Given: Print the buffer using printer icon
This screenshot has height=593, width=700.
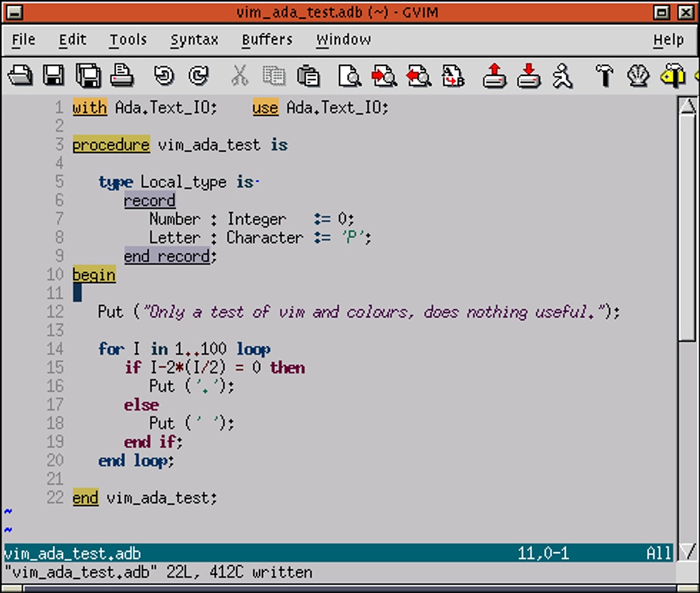Looking at the screenshot, I should (123, 76).
